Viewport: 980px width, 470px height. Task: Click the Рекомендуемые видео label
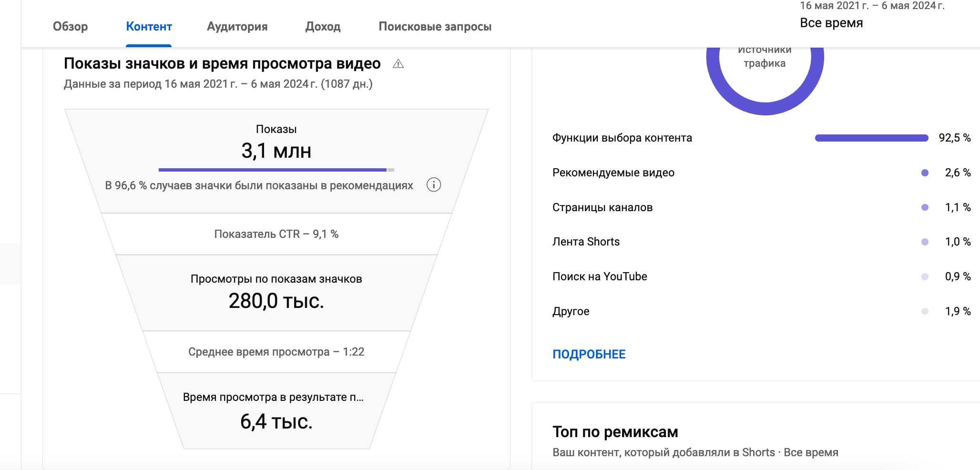point(613,173)
